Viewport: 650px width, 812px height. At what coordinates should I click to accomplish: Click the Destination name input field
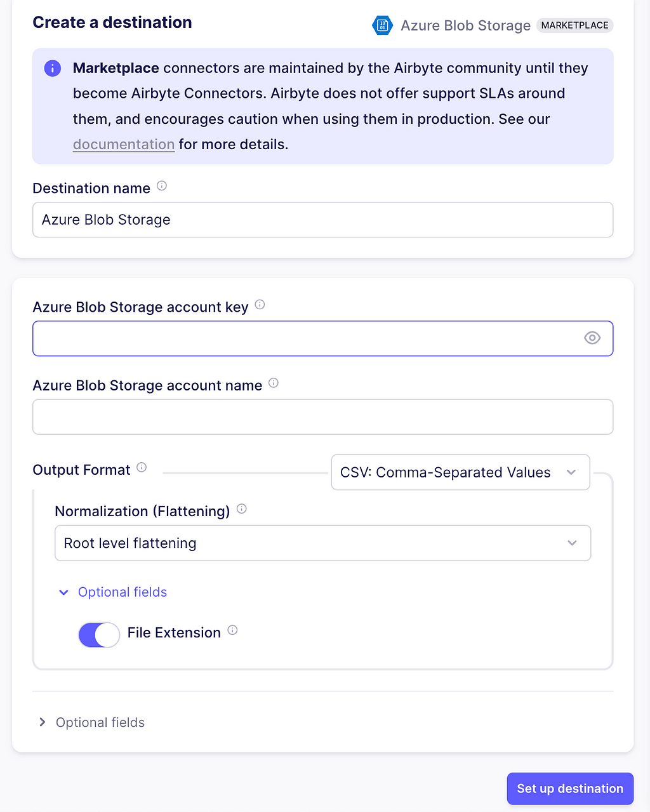[x=322, y=220]
